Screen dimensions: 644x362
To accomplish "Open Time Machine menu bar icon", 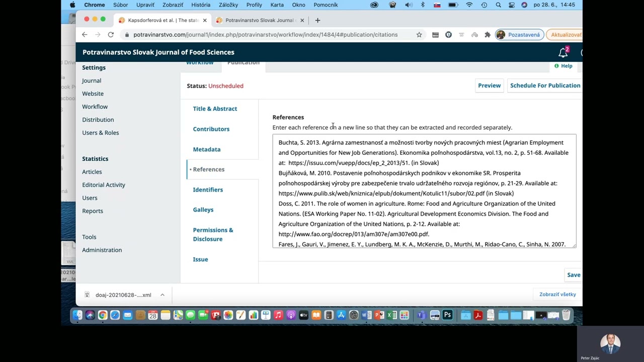I will click(x=484, y=5).
